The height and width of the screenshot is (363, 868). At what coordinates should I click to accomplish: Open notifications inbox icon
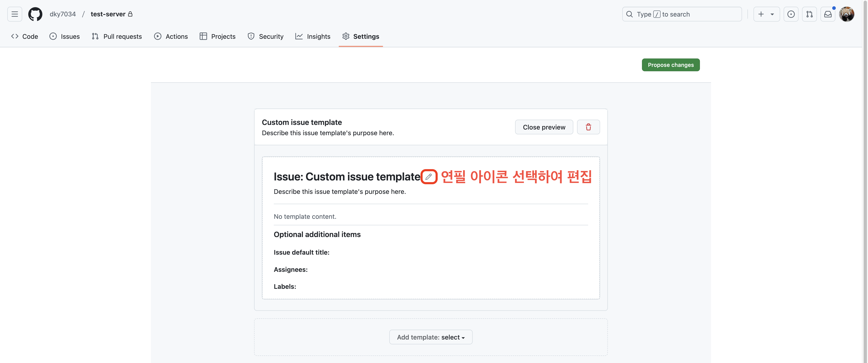828,14
